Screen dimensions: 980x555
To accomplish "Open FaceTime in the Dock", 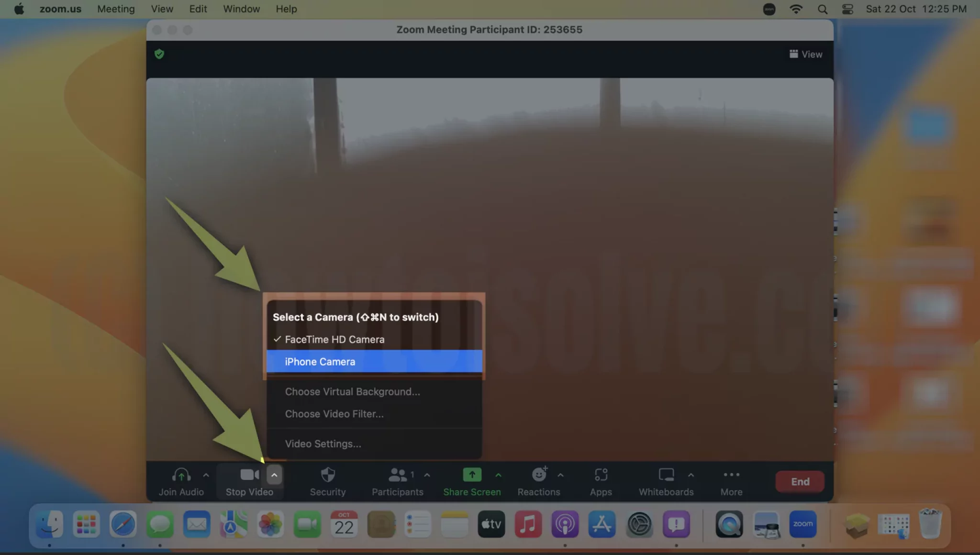I will pos(307,524).
